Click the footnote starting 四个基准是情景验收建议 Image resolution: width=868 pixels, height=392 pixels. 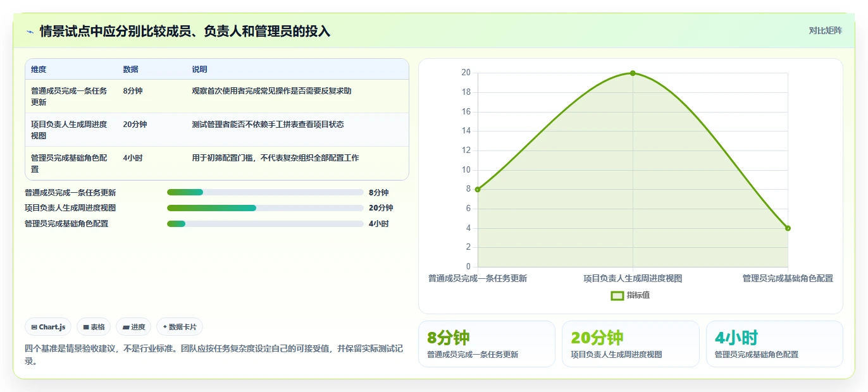(x=214, y=355)
